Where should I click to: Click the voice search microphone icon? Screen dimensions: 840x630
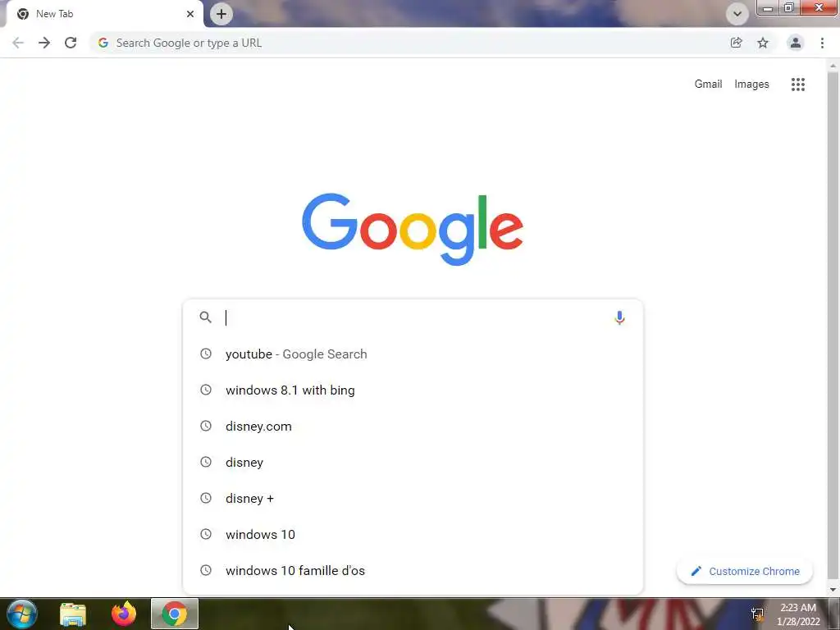coord(619,317)
